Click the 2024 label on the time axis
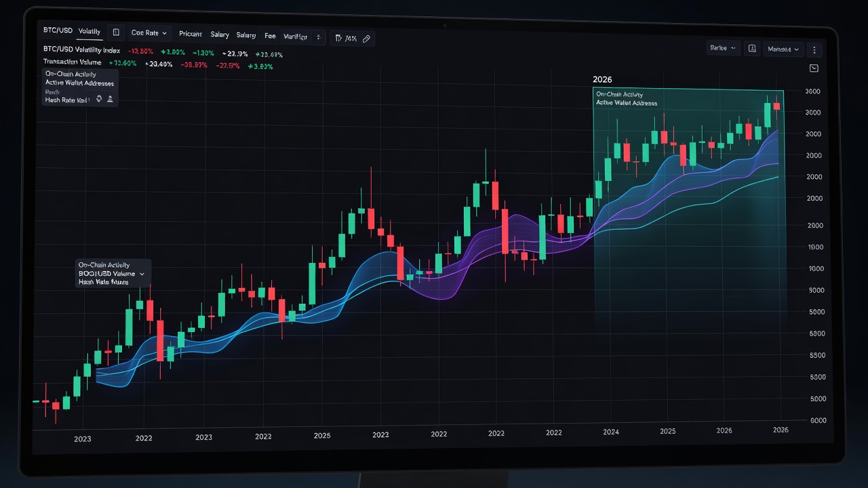This screenshot has width=868, height=488. coord(610,432)
